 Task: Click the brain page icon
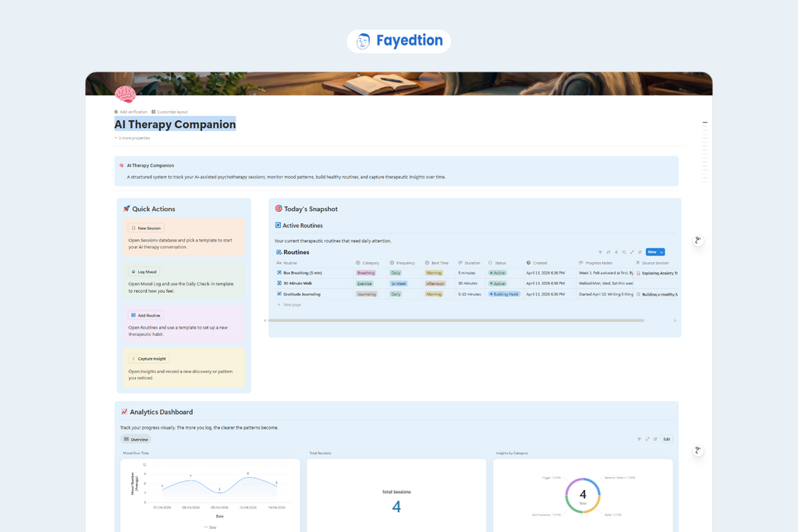[x=125, y=94]
